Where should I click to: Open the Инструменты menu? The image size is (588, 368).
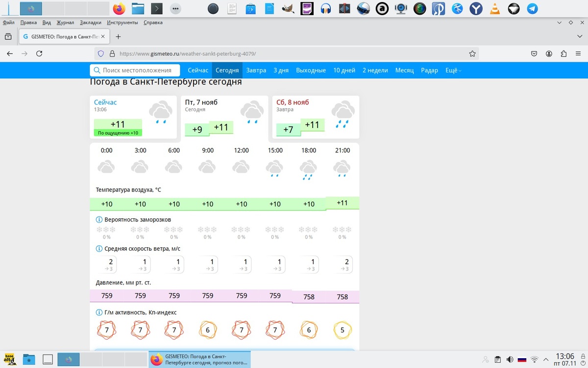point(122,23)
